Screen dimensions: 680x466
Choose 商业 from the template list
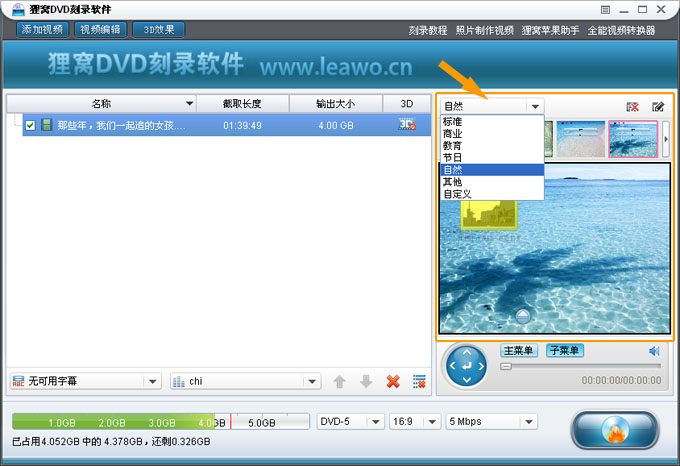coord(492,134)
